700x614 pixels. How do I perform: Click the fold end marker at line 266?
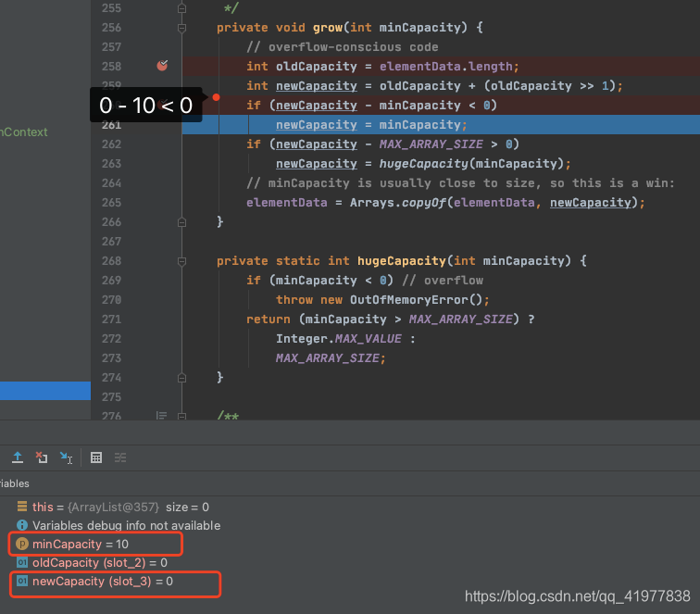coord(181,222)
